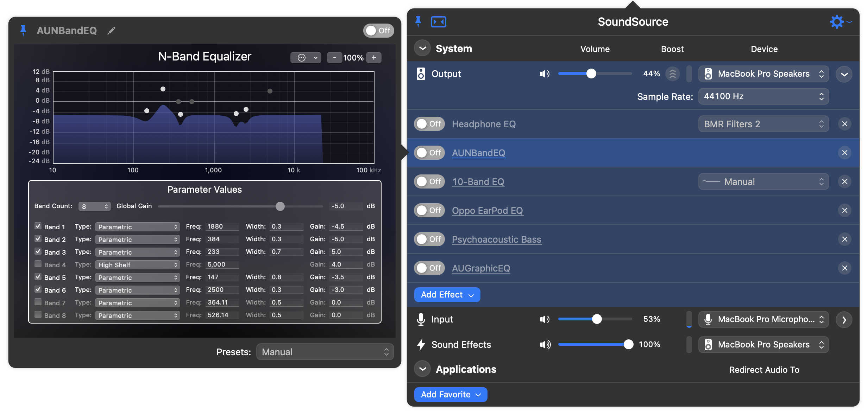868x415 pixels.
Task: Click the equalizer zoom out minus button
Action: tap(334, 57)
